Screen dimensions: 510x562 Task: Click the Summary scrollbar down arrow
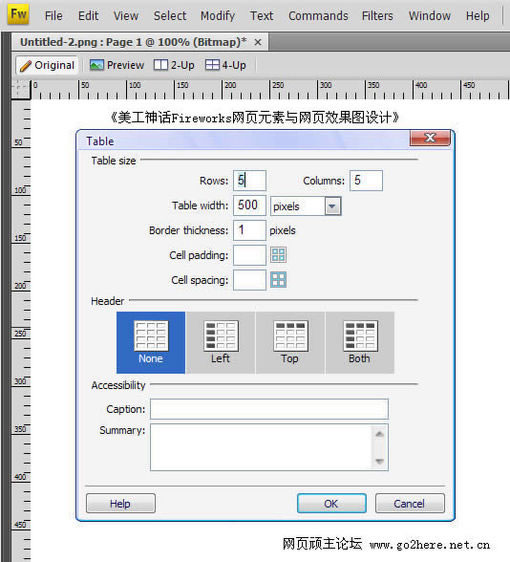coord(380,461)
